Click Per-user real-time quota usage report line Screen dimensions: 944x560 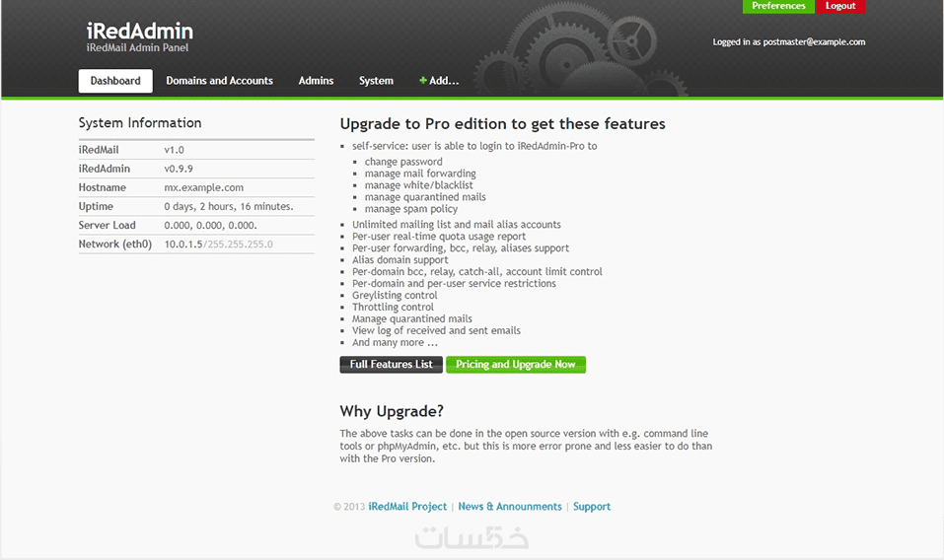pyautogui.click(x=439, y=237)
